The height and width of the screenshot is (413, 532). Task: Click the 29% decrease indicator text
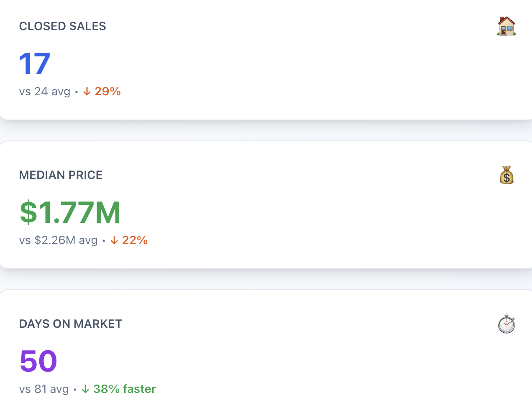108,92
